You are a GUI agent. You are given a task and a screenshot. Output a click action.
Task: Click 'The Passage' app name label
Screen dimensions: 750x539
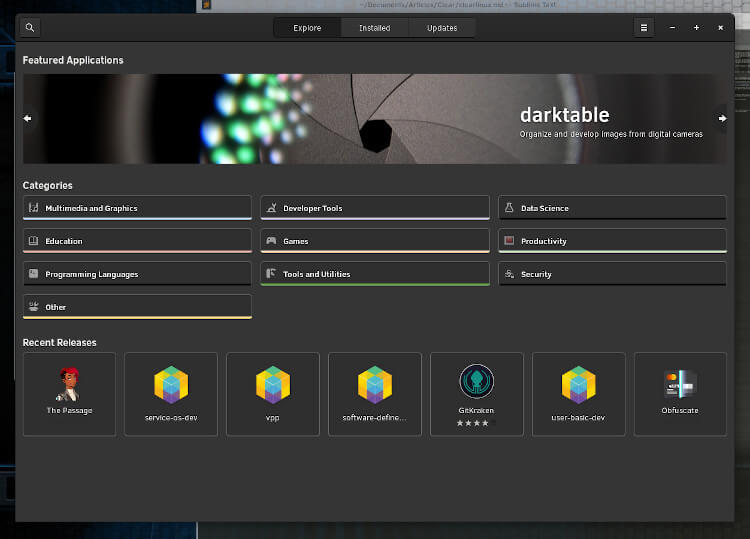69,410
